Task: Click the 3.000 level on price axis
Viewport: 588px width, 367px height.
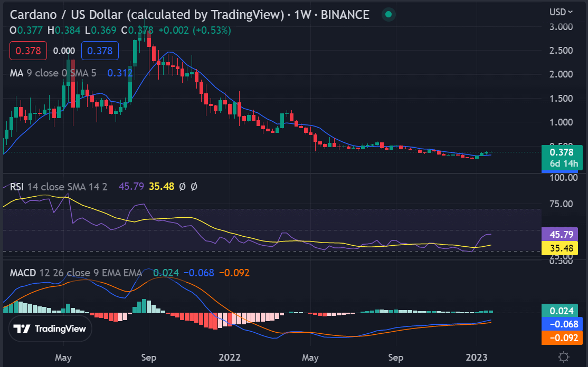Action: [x=561, y=26]
